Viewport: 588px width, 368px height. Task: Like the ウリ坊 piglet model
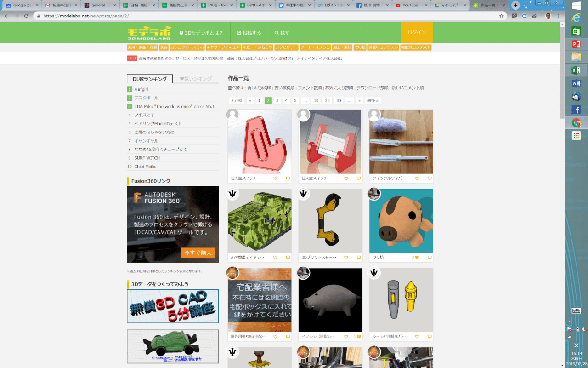point(417,258)
